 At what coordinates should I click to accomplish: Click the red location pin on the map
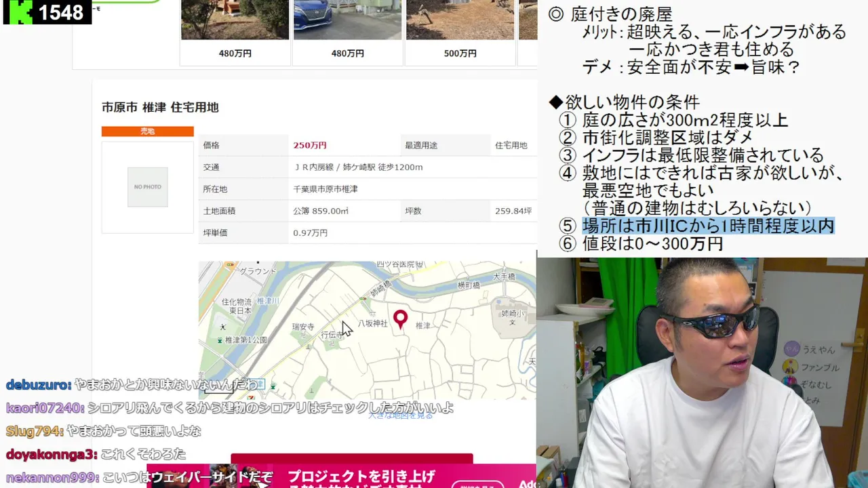pos(400,319)
